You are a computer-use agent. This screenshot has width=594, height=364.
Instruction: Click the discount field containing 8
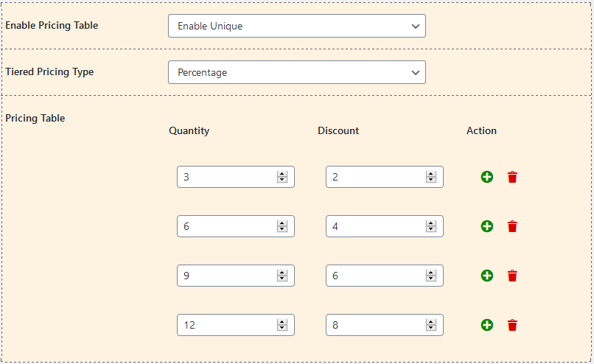pyautogui.click(x=385, y=325)
